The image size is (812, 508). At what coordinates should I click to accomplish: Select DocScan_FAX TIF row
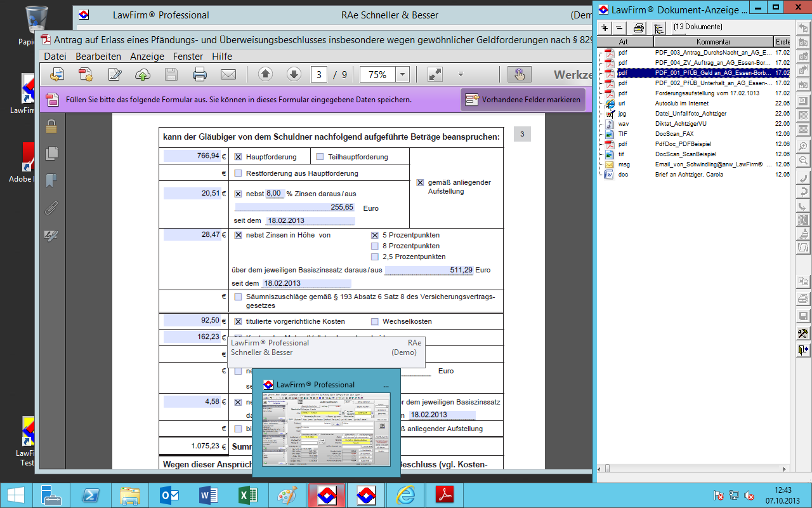pos(693,133)
